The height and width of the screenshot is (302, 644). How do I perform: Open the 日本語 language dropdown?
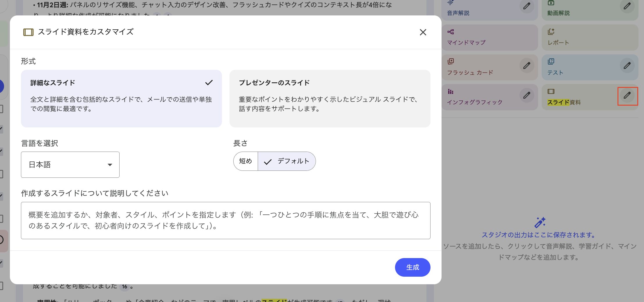coord(70,165)
